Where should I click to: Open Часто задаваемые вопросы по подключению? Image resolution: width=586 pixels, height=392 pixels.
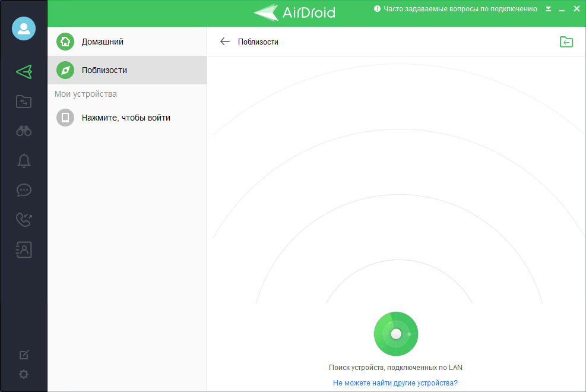(460, 9)
